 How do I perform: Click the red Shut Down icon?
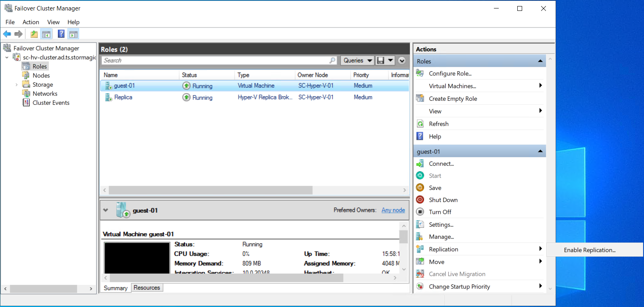pos(420,199)
